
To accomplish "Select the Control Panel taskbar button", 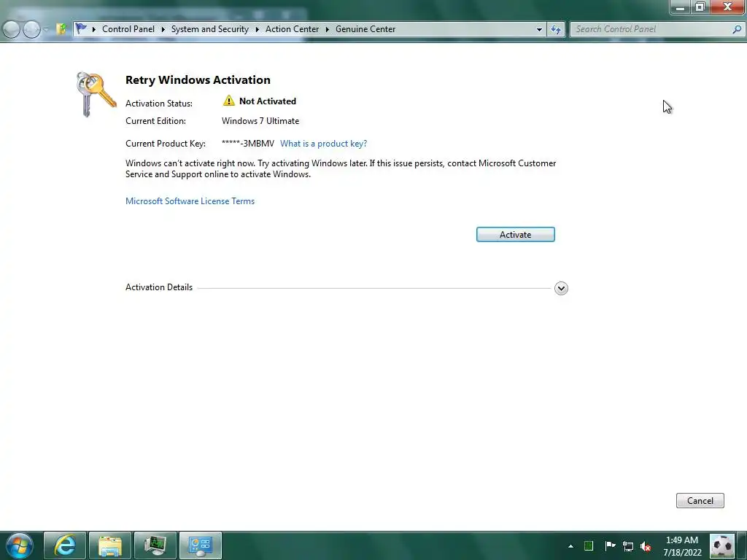I will coord(201,545).
